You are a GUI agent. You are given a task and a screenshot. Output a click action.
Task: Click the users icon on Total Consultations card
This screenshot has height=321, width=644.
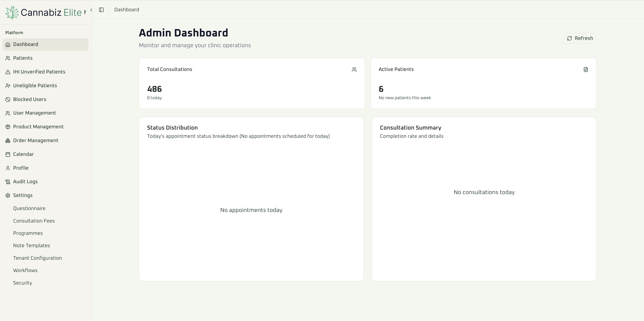(354, 70)
